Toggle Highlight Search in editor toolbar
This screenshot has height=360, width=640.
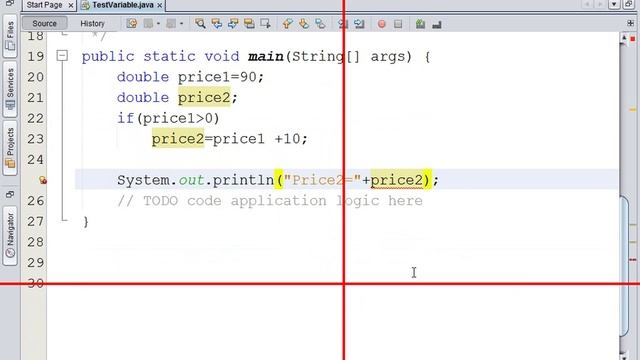tap(249, 24)
